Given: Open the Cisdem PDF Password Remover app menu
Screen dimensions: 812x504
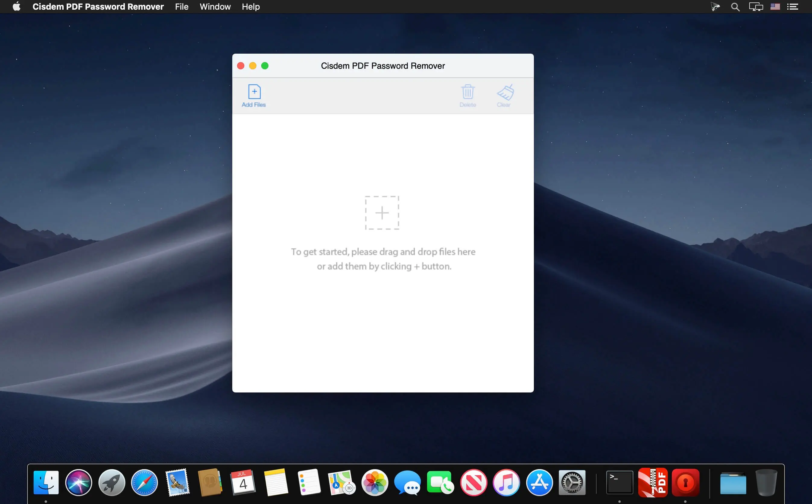Looking at the screenshot, I should [98, 7].
